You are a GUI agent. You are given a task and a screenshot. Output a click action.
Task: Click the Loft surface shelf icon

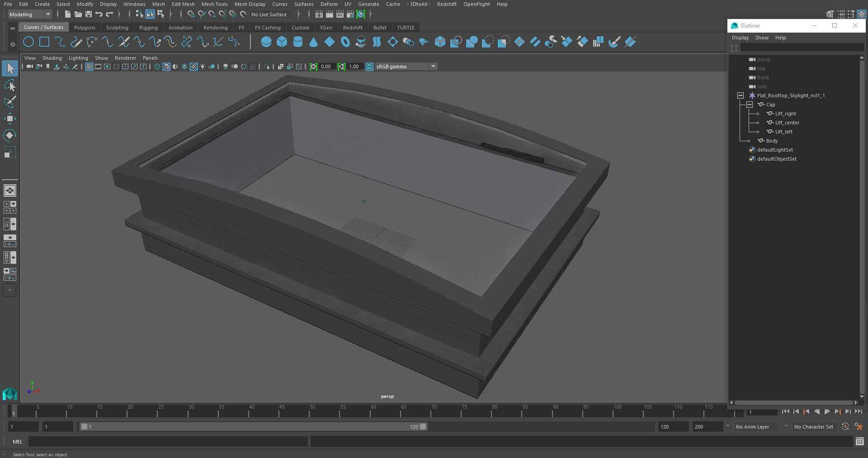[x=377, y=42]
